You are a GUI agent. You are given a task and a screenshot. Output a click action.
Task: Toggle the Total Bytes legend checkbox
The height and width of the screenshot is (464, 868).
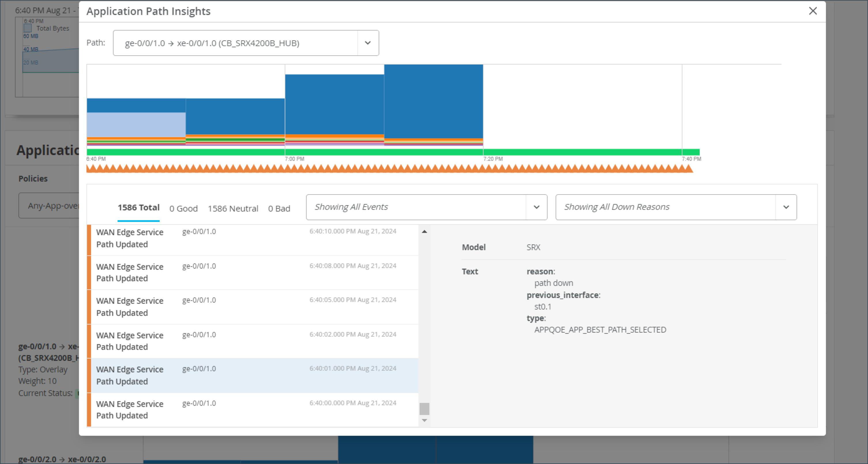tap(28, 28)
